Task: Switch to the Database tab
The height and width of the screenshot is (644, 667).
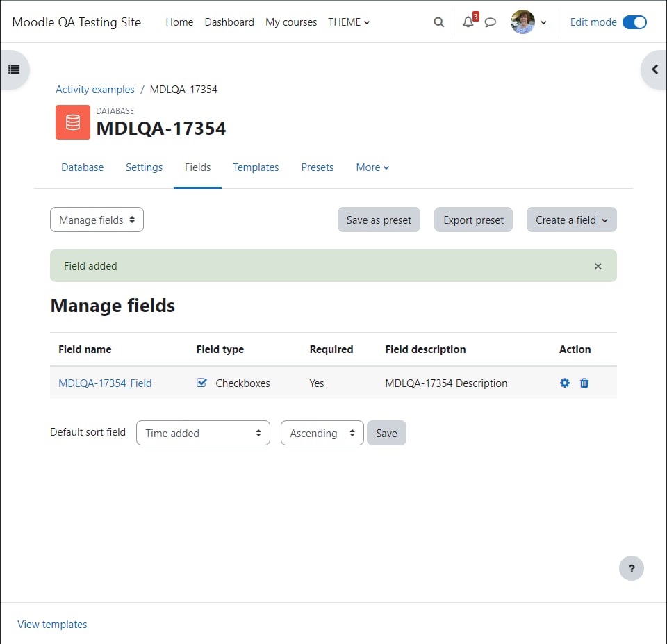Action: coord(82,167)
